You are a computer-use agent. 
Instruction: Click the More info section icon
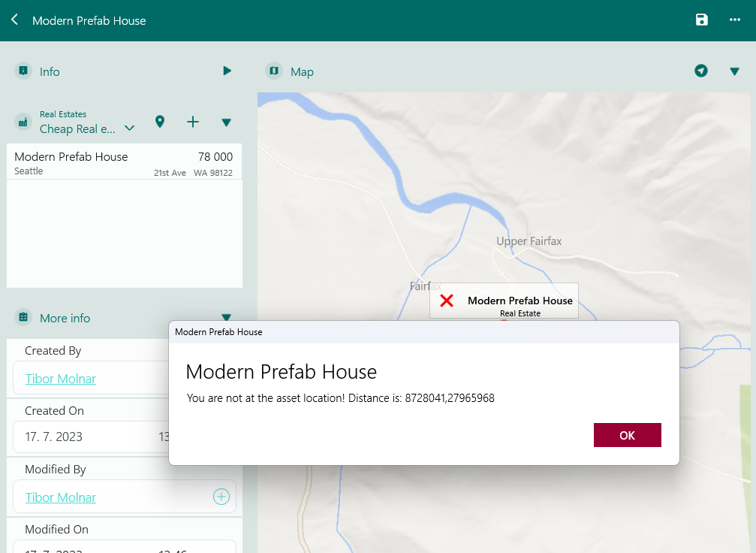tap(23, 318)
